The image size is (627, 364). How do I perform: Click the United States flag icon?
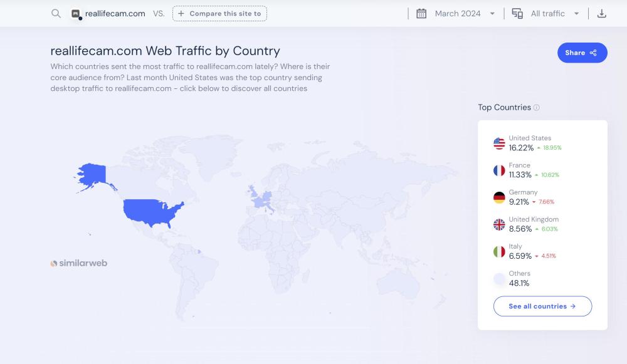[499, 143]
